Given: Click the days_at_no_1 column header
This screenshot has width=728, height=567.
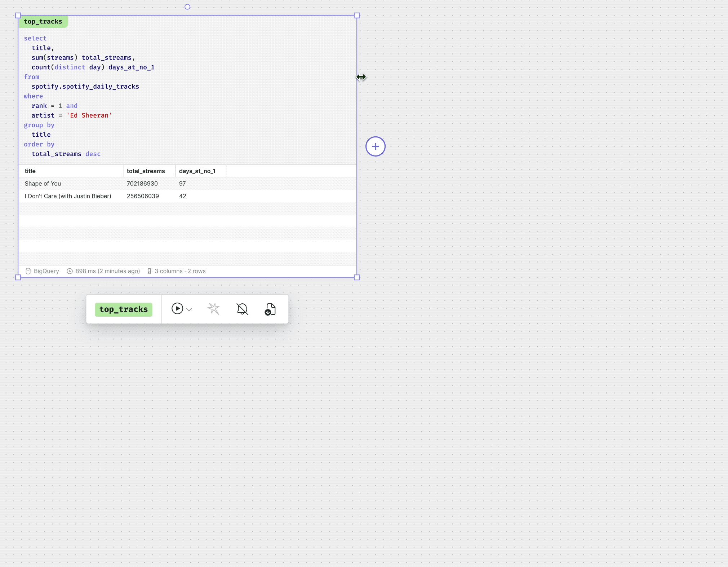Looking at the screenshot, I should coord(197,171).
